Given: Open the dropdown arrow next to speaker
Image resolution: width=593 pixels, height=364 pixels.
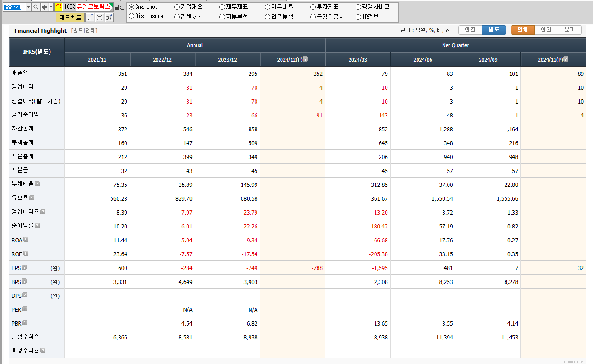Looking at the screenshot, I should point(51,7).
